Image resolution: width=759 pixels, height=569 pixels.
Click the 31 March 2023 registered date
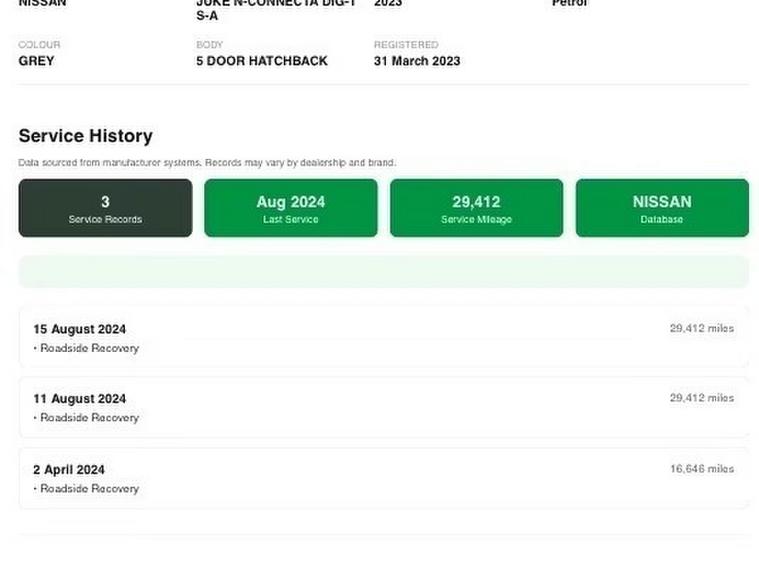point(416,61)
